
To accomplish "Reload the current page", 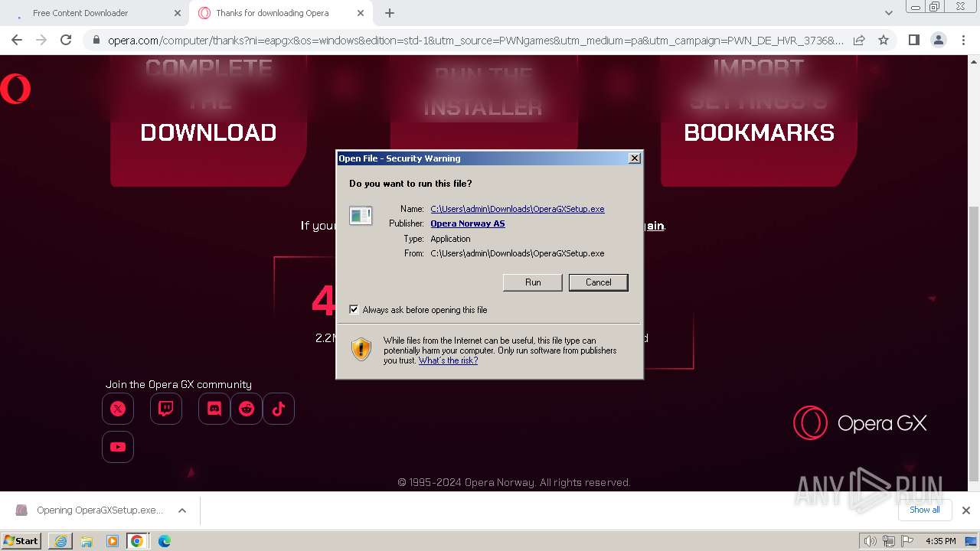I will (x=66, y=40).
